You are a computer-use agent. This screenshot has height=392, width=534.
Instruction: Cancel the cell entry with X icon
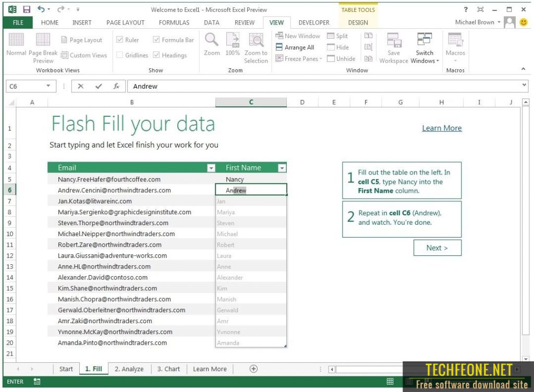click(x=80, y=86)
